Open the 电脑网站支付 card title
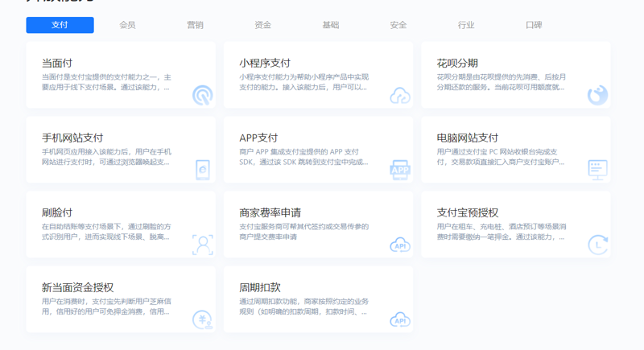 pyautogui.click(x=468, y=138)
